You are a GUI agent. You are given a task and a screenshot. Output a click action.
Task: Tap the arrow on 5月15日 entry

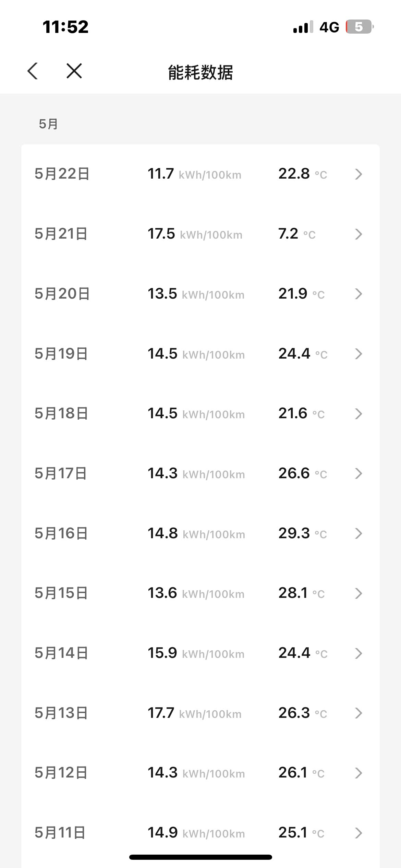359,593
